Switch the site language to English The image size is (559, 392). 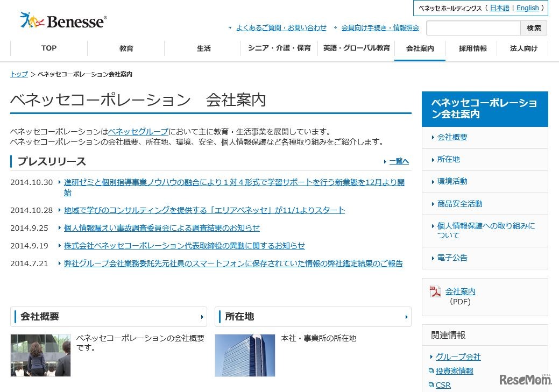(528, 8)
